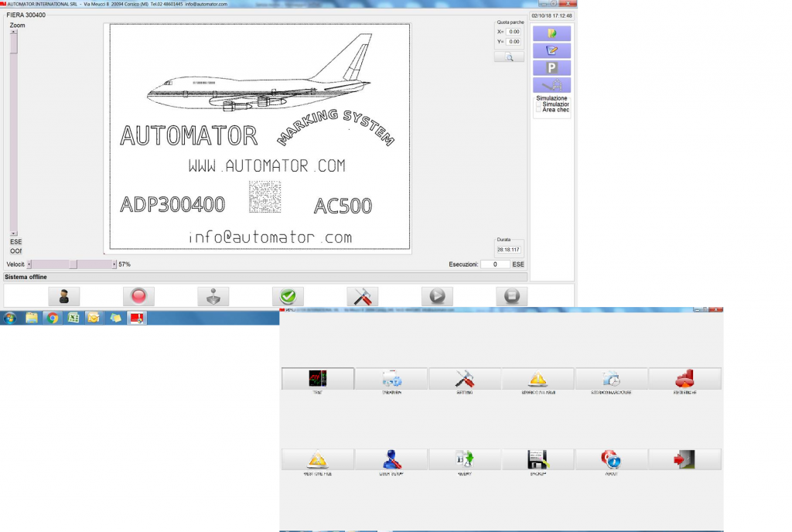This screenshot has width=792, height=532.
Task: Open the joystick manual control
Action: click(x=213, y=296)
